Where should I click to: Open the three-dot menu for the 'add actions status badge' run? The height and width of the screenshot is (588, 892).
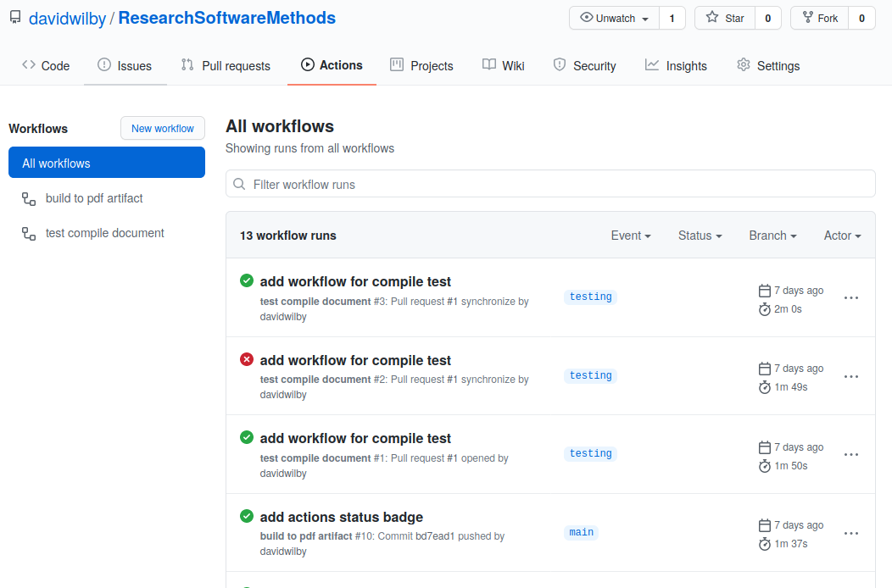point(851,534)
